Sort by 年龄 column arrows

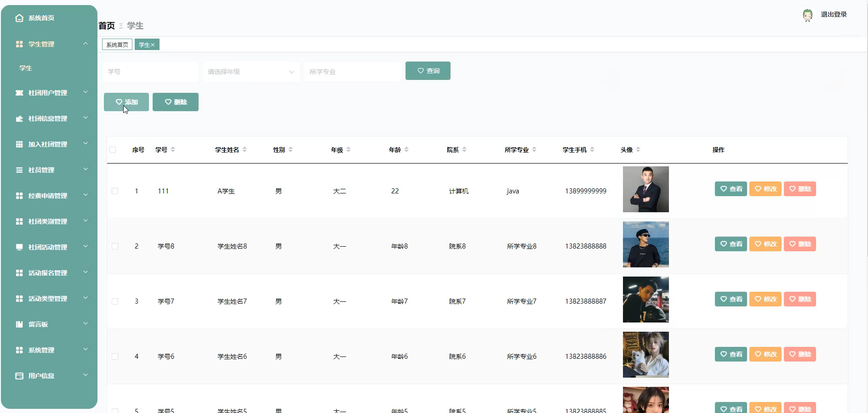click(406, 150)
